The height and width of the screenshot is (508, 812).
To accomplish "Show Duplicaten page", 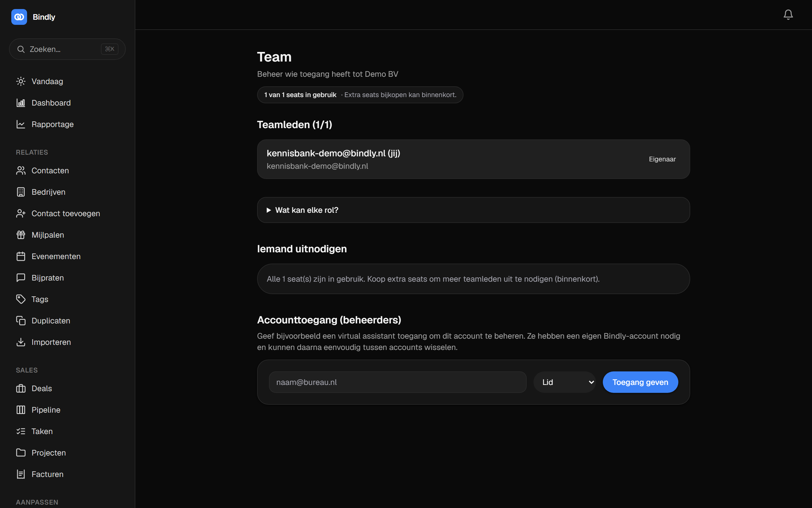I will click(67, 321).
